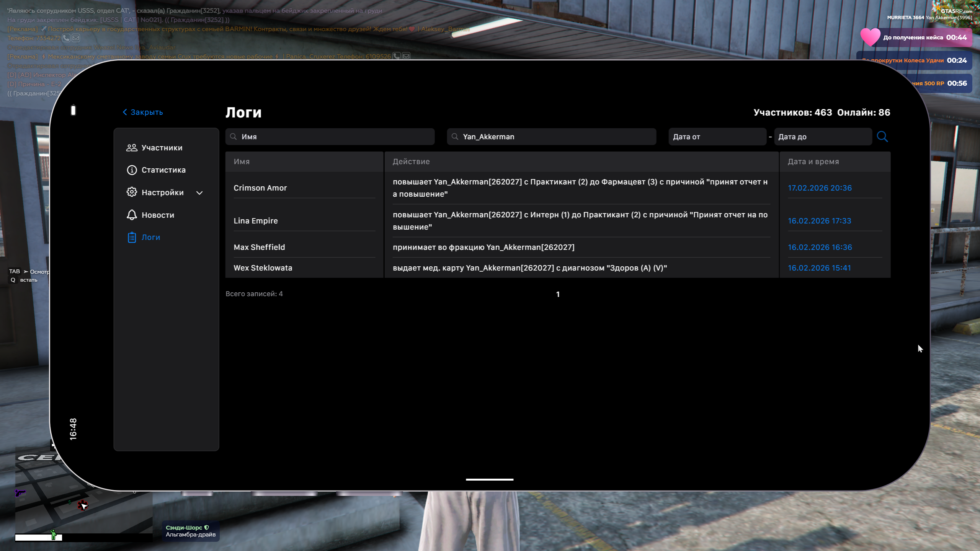Open the Дата до date picker
This screenshot has width=980, height=551.
point(823,137)
